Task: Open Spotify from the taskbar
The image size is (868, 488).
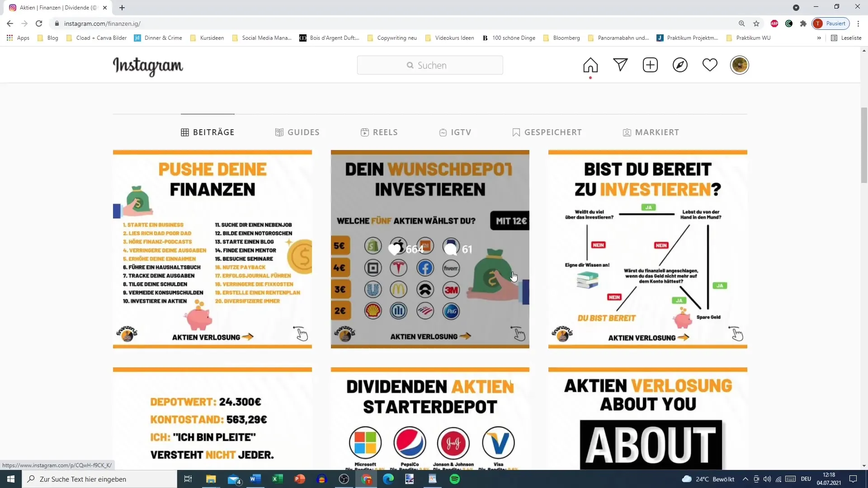Action: [455, 479]
